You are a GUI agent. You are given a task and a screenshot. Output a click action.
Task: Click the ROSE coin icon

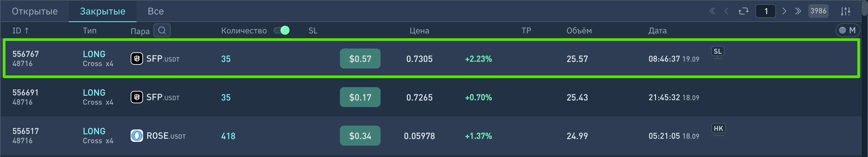[137, 136]
